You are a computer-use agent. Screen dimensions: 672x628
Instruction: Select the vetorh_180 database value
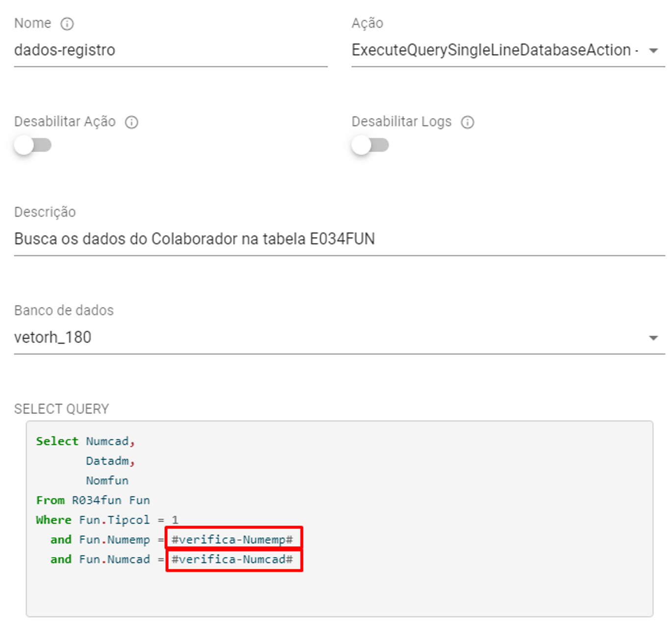[53, 338]
